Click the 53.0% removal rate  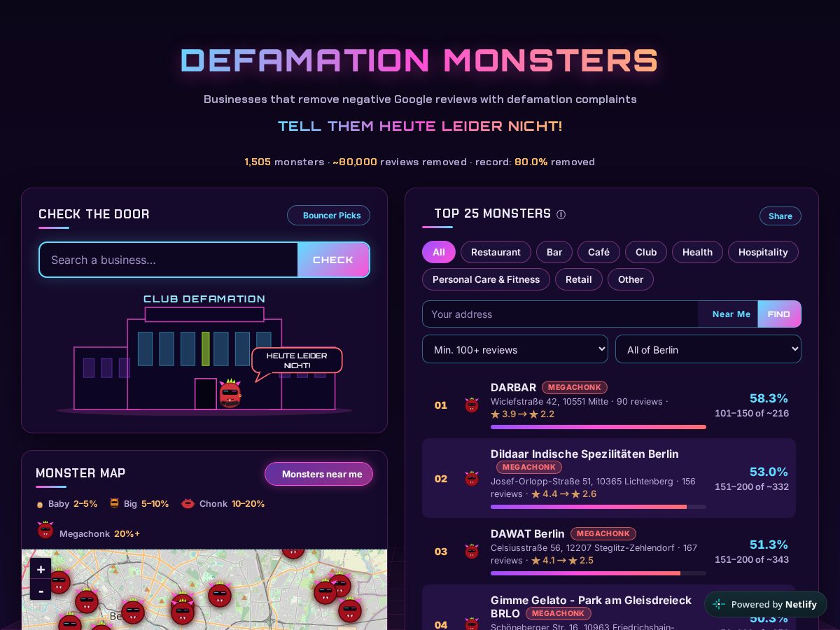tap(769, 472)
